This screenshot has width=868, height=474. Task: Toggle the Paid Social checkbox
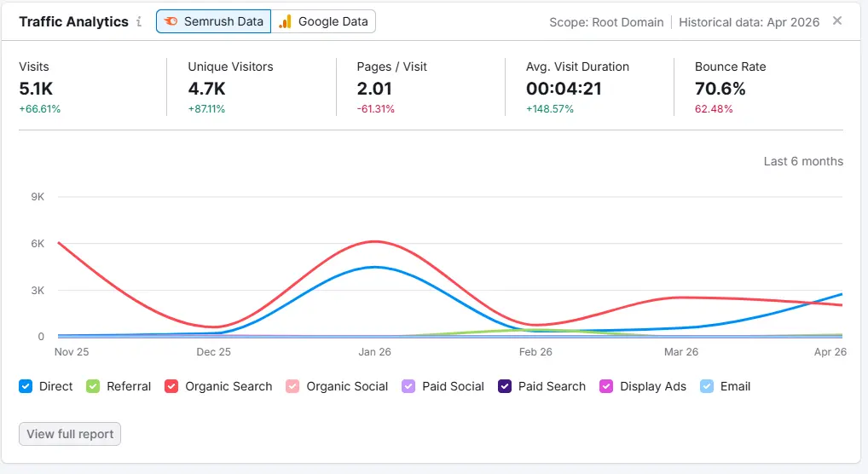pyautogui.click(x=408, y=386)
